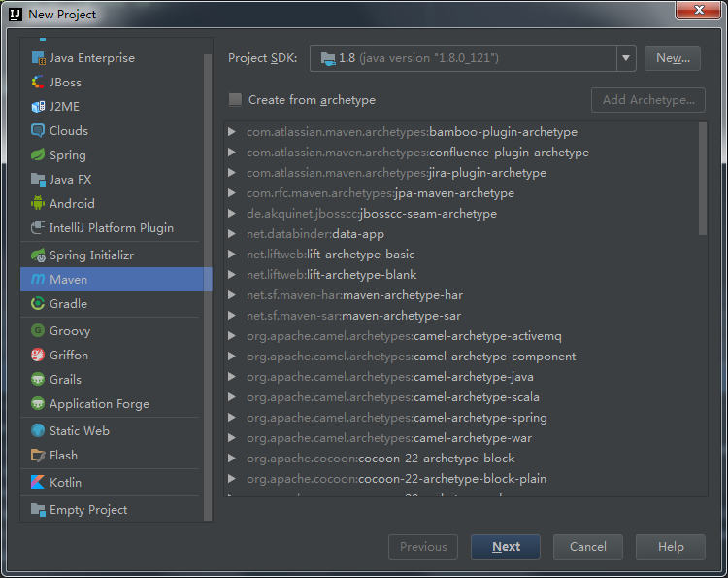Select Spring Initializr label

91,255
